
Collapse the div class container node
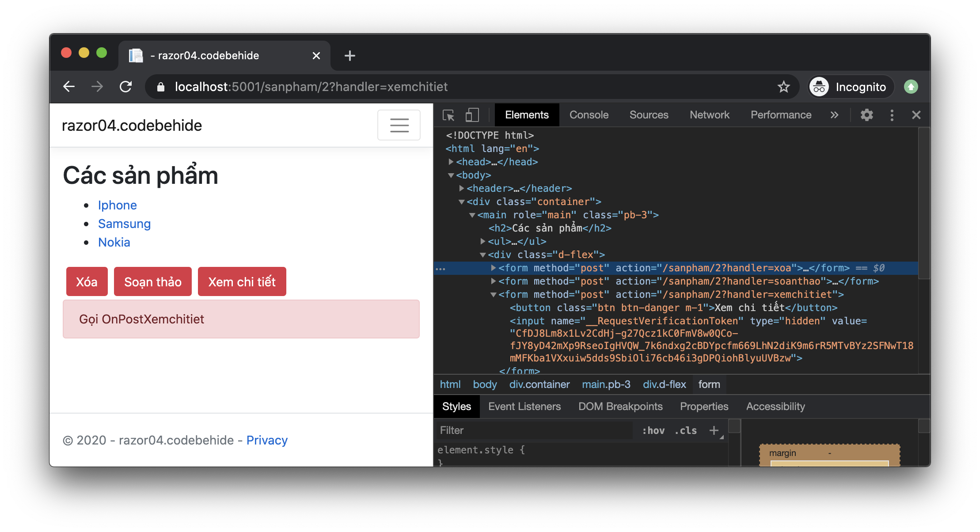(x=462, y=202)
